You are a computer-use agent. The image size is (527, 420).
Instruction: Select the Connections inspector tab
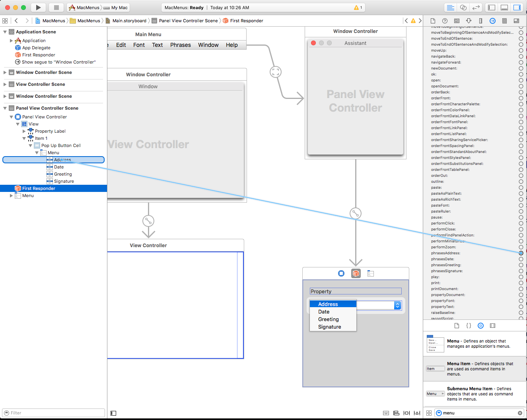click(492, 21)
